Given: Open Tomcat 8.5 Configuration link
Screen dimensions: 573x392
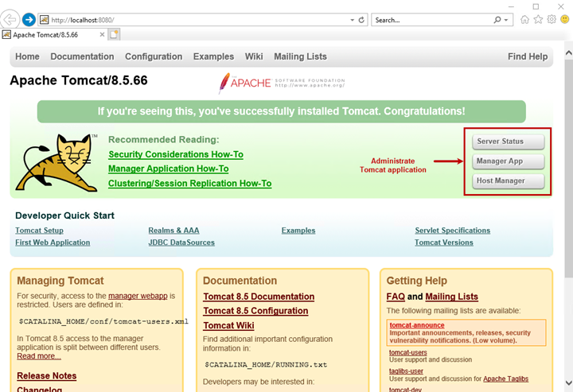Looking at the screenshot, I should (255, 311).
